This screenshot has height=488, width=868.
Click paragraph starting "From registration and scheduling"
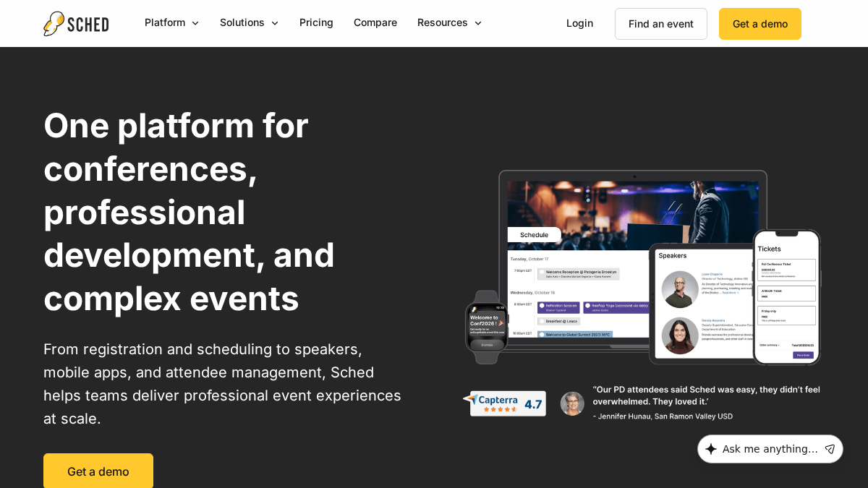click(x=222, y=384)
